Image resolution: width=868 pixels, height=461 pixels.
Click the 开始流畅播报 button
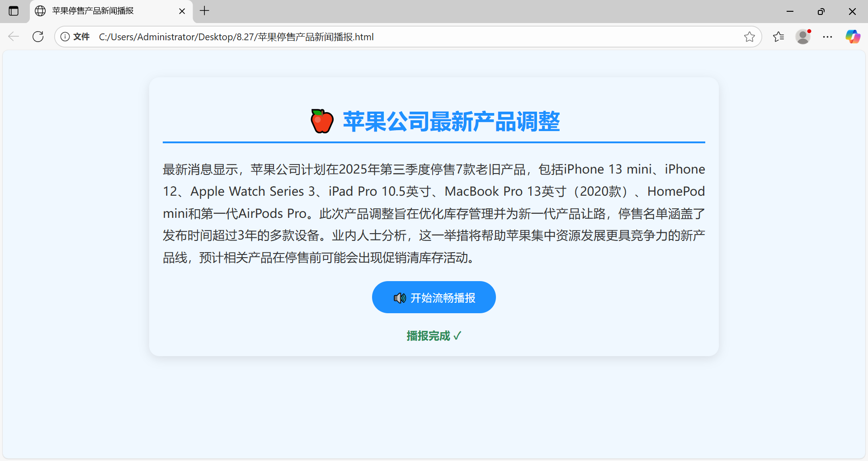pos(434,297)
